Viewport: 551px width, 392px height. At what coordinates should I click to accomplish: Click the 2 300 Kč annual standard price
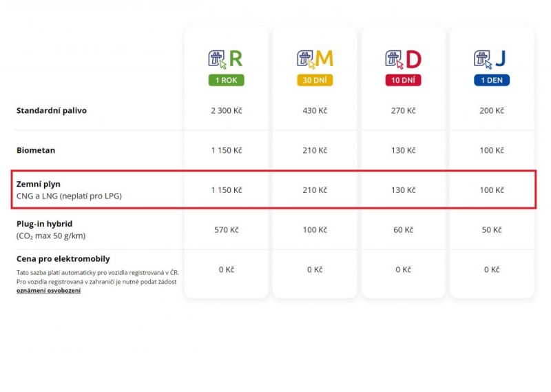(x=226, y=111)
